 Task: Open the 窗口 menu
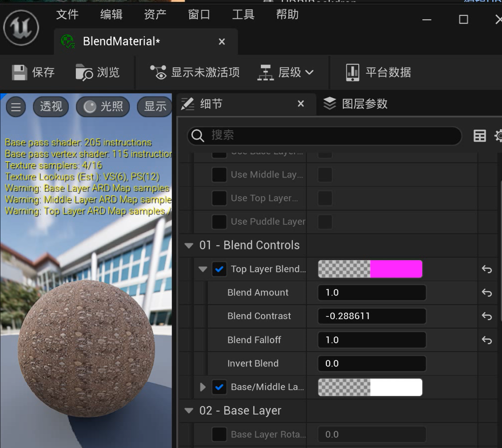click(199, 14)
